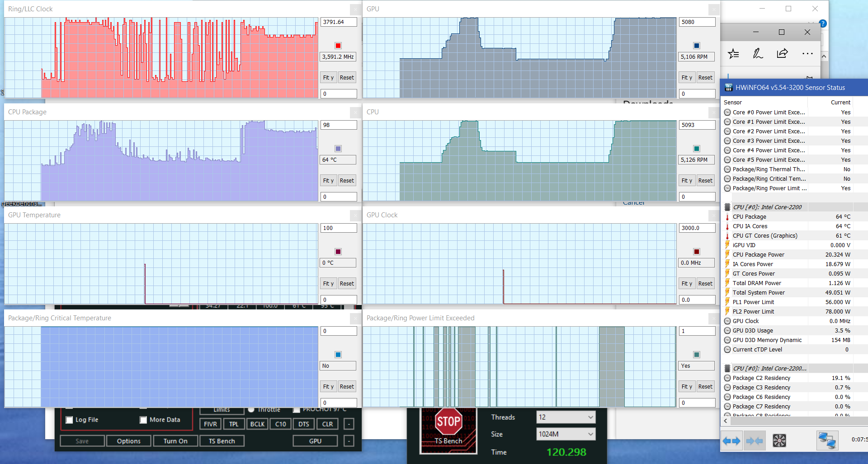Click the minus button beside CLR
868x464 pixels.
[349, 424]
